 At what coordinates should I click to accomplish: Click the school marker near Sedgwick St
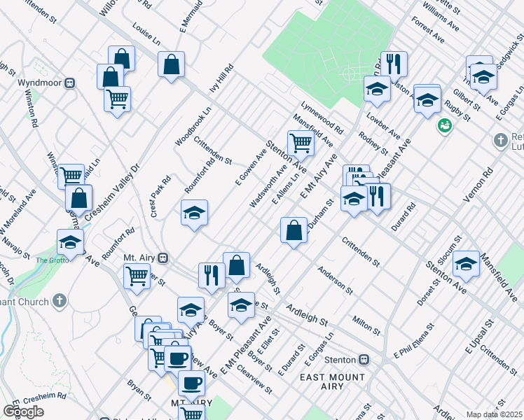click(x=483, y=80)
